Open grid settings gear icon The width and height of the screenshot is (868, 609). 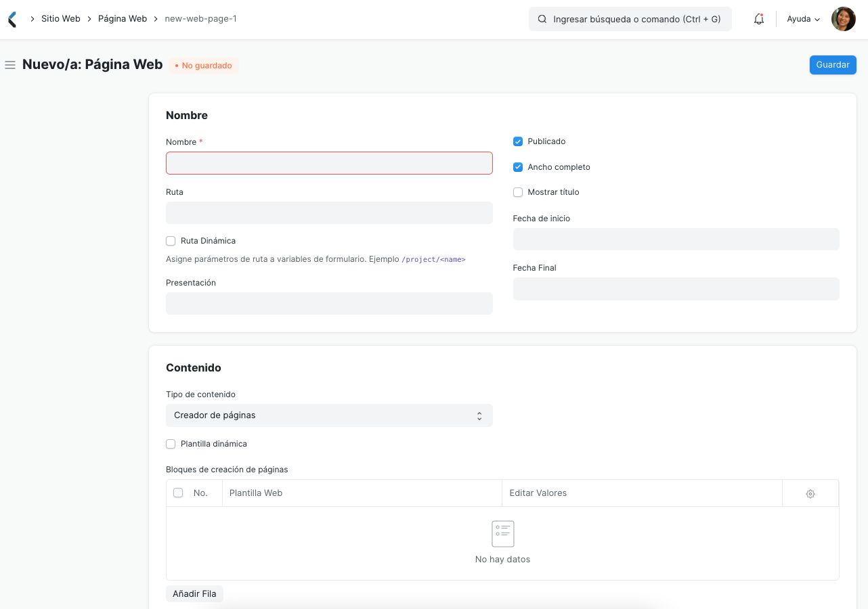click(810, 494)
